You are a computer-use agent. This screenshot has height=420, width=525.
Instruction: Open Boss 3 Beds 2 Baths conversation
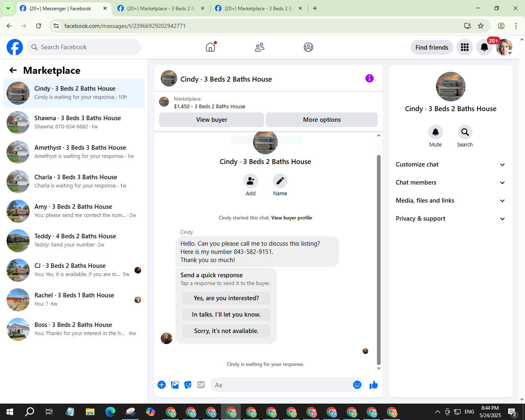click(74, 329)
